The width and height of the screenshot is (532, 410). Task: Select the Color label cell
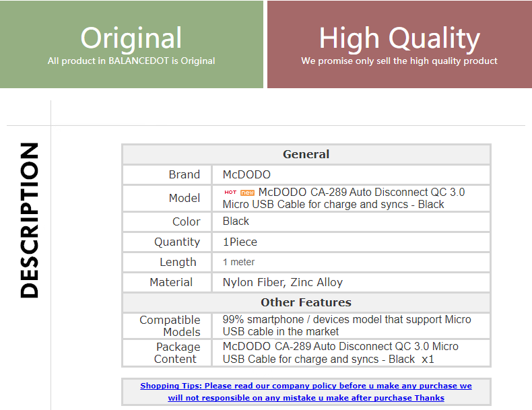coord(167,221)
